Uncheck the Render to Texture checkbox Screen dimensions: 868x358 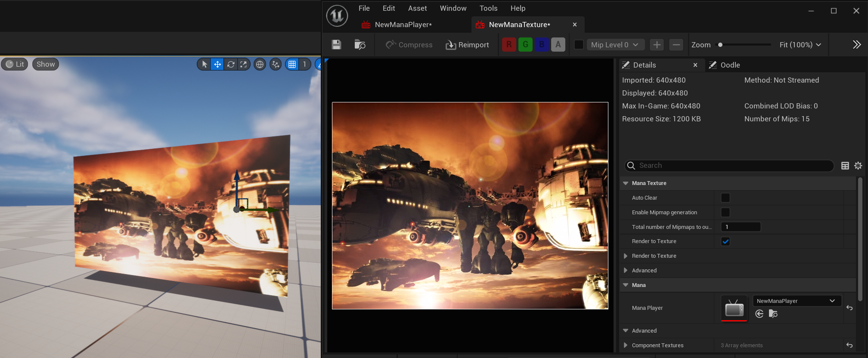(x=725, y=241)
